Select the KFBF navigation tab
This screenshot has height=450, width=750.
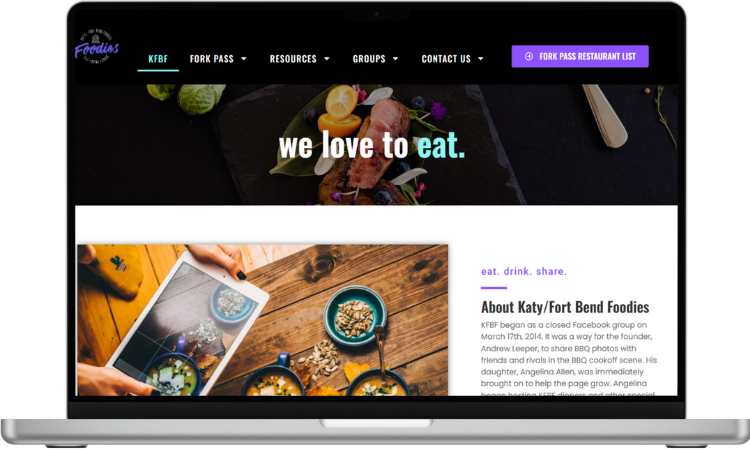click(x=158, y=59)
